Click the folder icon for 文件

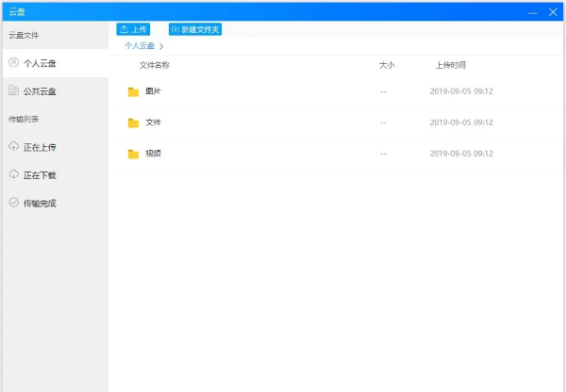pyautogui.click(x=133, y=123)
